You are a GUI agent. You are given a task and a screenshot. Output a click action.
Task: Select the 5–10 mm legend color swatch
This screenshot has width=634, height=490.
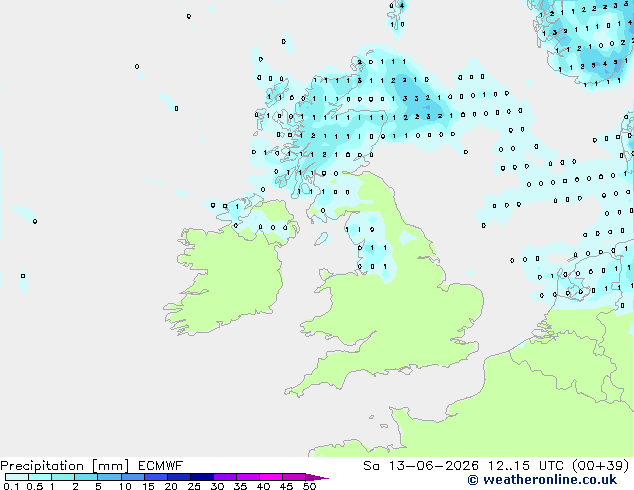click(x=109, y=477)
